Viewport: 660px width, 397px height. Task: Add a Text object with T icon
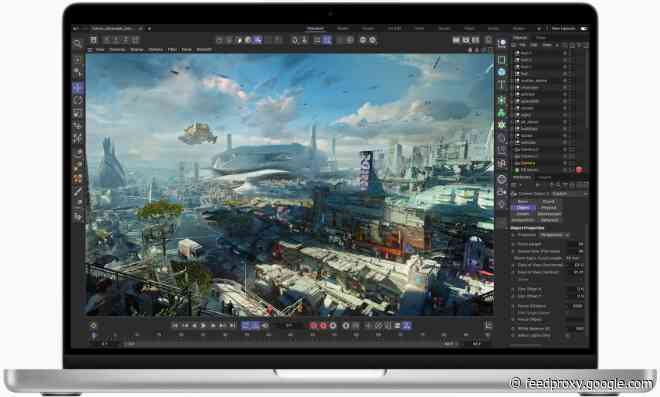click(x=501, y=84)
